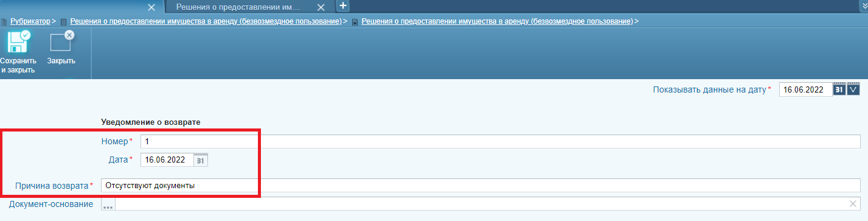Open calendar for Показывать данные на дату
Screen dimensions: 868x221
click(x=839, y=89)
